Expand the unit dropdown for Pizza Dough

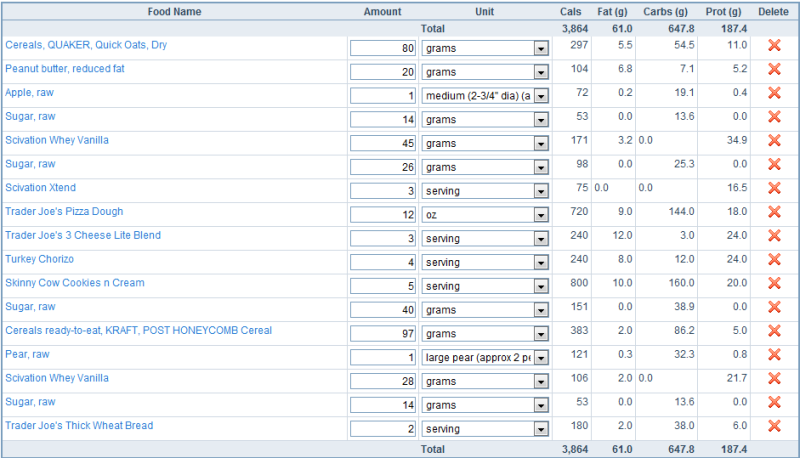(541, 215)
